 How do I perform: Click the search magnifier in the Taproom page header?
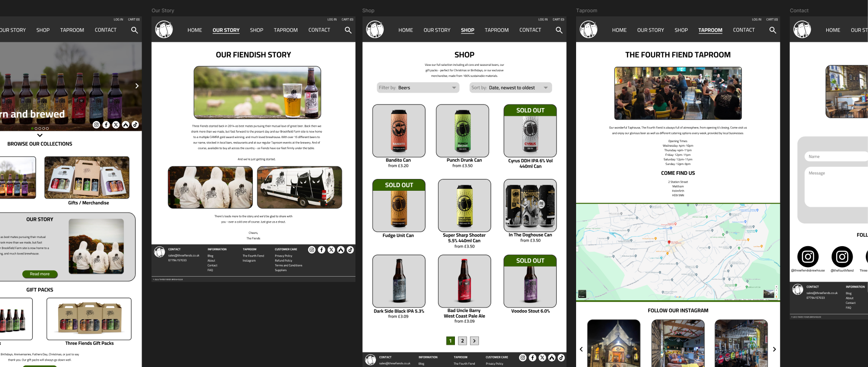772,30
